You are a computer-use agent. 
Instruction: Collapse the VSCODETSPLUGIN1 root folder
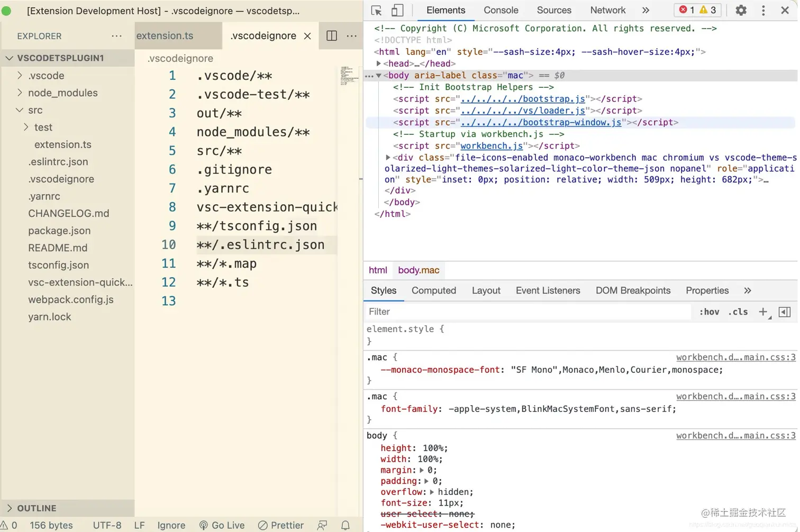(x=10, y=58)
